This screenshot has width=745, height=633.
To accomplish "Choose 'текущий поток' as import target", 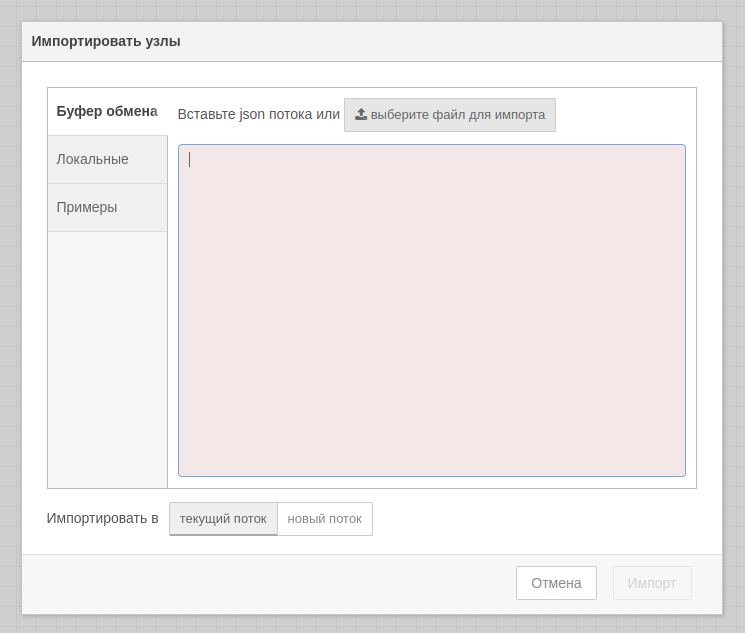I will (223, 519).
